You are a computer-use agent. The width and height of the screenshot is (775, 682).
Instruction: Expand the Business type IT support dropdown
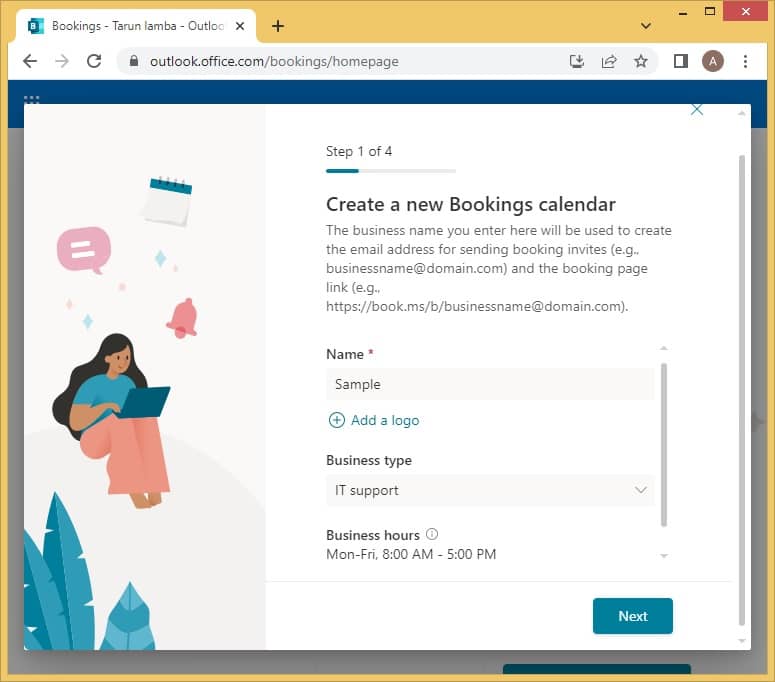[x=490, y=490]
